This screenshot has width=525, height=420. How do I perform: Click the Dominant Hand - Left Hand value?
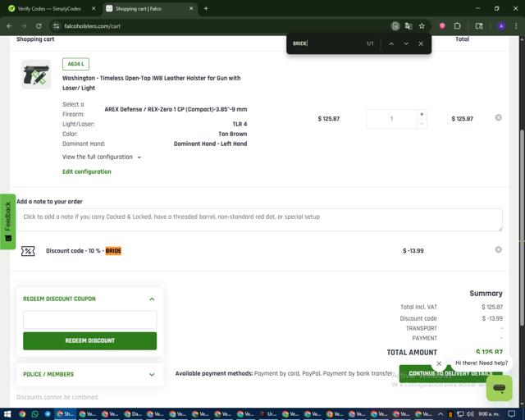point(210,144)
